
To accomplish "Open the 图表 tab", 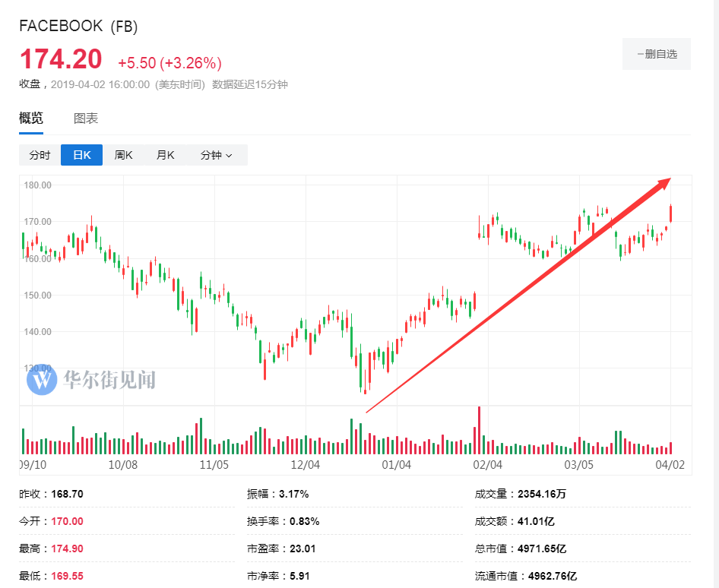I will pyautogui.click(x=86, y=119).
